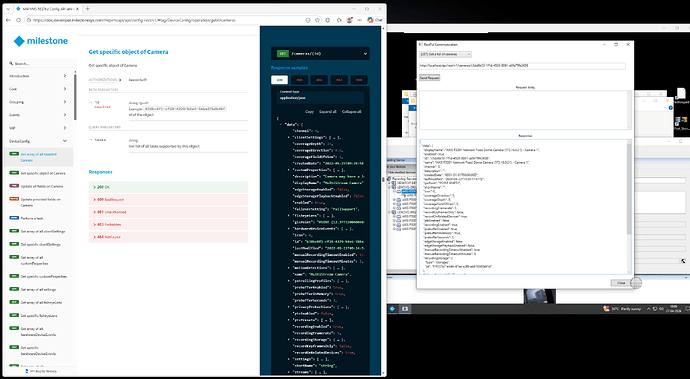Select the 404 response sample tab

359,80
